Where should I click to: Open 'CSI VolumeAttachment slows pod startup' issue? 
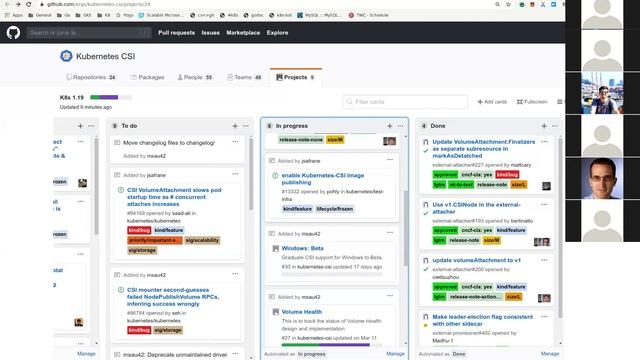(174, 197)
